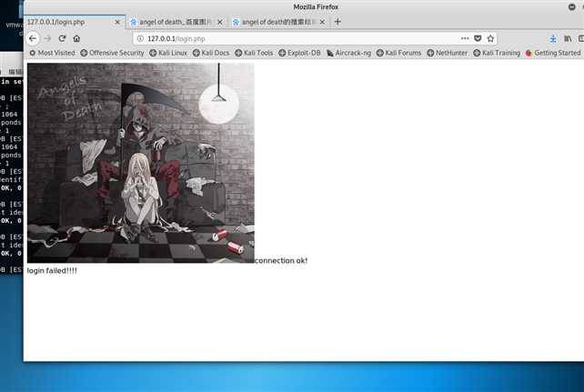Open NetHunter bookmark
584x392 pixels.
(x=447, y=53)
